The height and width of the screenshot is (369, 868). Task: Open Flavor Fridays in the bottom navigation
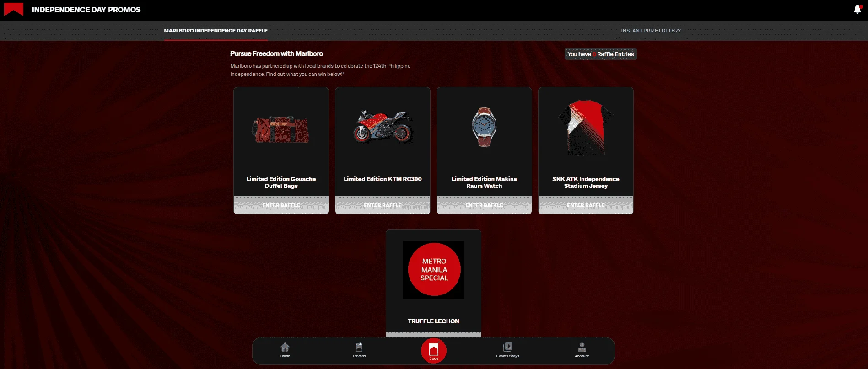(507, 350)
